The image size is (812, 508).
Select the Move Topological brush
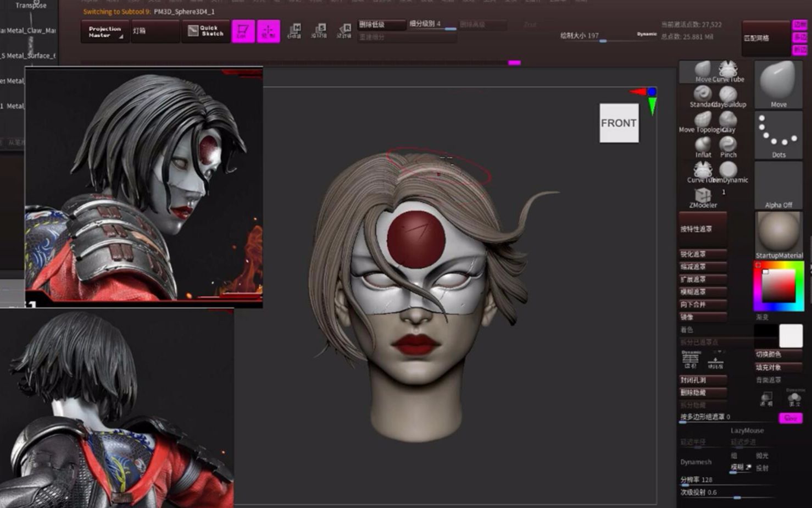point(702,118)
